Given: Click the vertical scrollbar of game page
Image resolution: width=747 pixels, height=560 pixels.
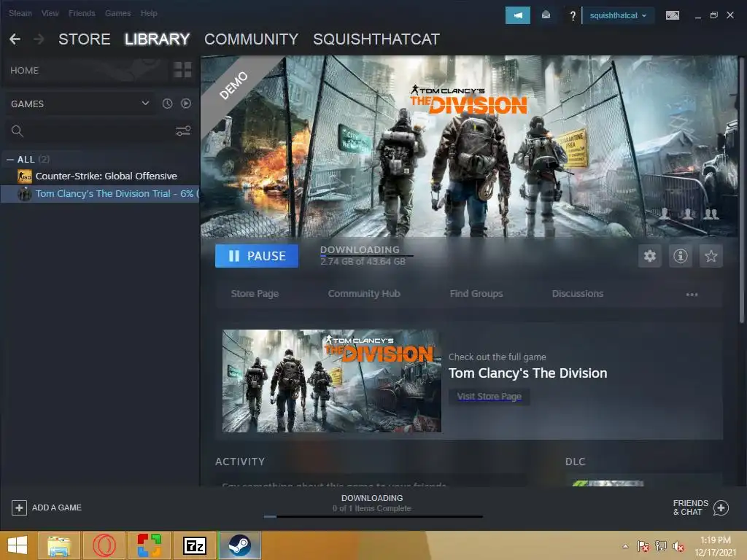Looking at the screenshot, I should pos(741,190).
